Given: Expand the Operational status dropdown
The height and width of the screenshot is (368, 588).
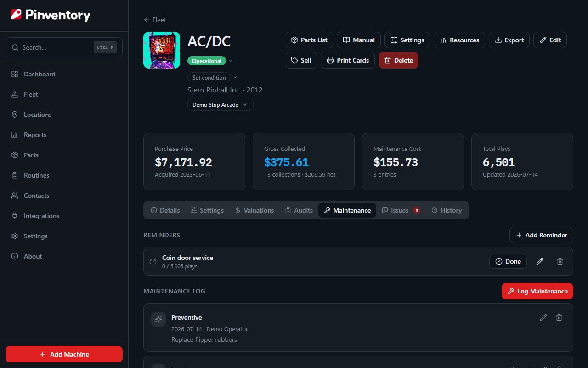Looking at the screenshot, I should tap(210, 61).
